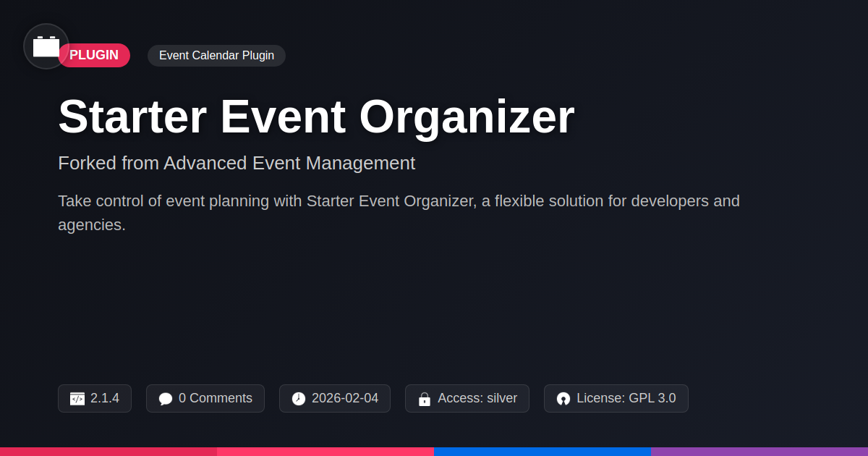Image resolution: width=868 pixels, height=456 pixels.
Task: Click the description paragraph text
Action: 399,213
